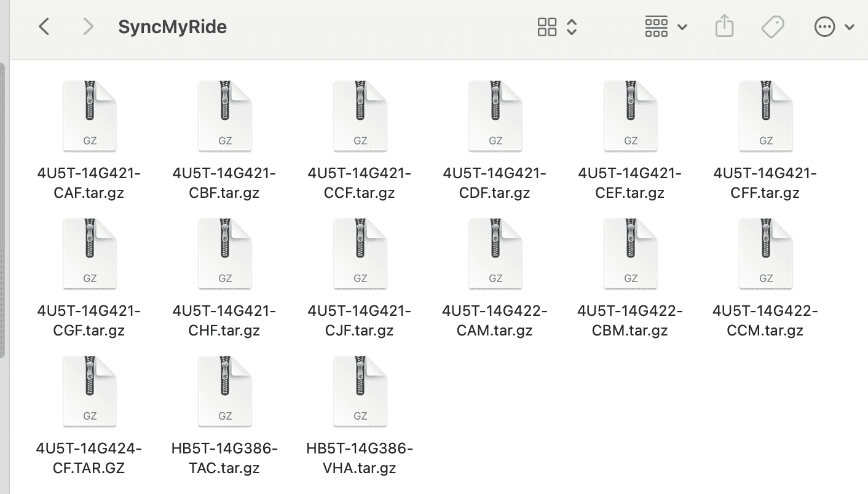The height and width of the screenshot is (494, 868).
Task: Click the HB5T-14G386-TAC.tar.gz file name
Action: (225, 458)
